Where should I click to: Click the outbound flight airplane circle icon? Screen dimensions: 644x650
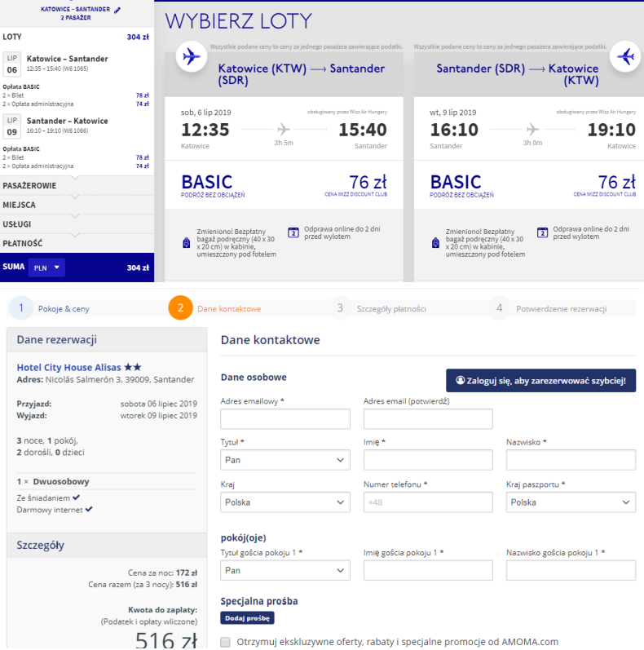coord(192,56)
